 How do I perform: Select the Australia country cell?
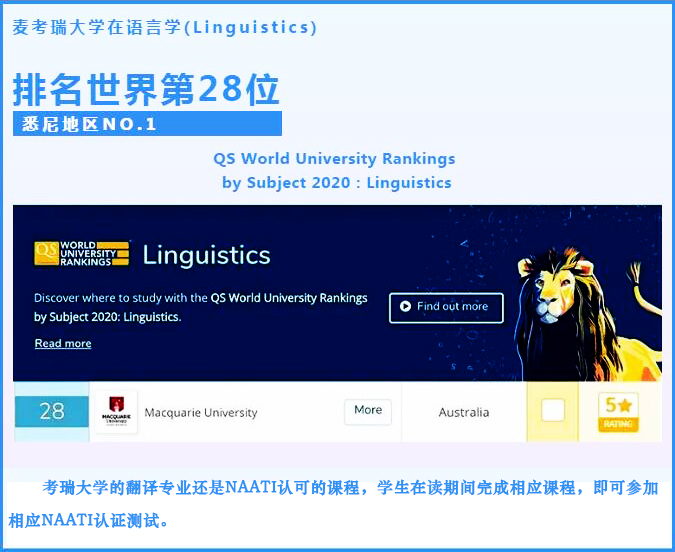pos(464,412)
